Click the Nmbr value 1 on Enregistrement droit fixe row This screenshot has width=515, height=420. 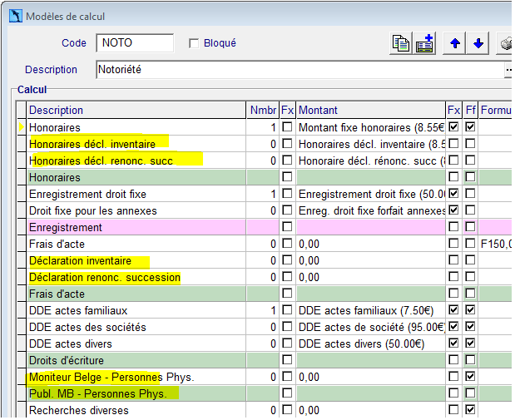coord(263,194)
